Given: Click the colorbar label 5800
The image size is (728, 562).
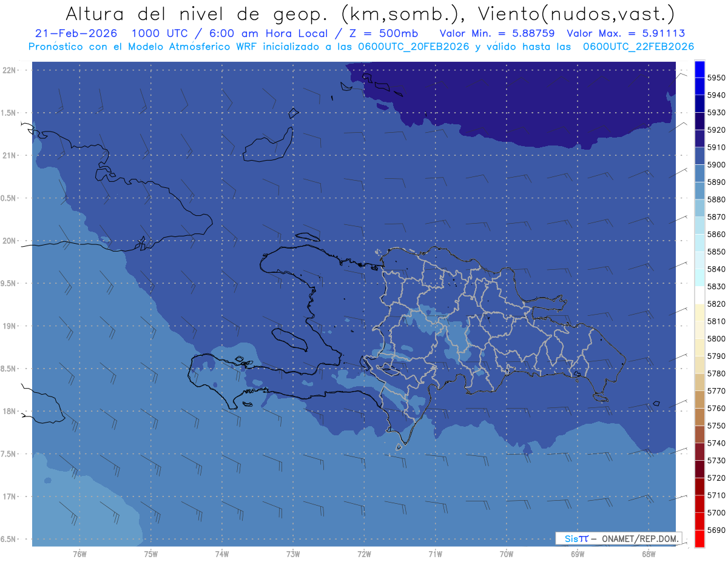Looking at the screenshot, I should (x=716, y=339).
